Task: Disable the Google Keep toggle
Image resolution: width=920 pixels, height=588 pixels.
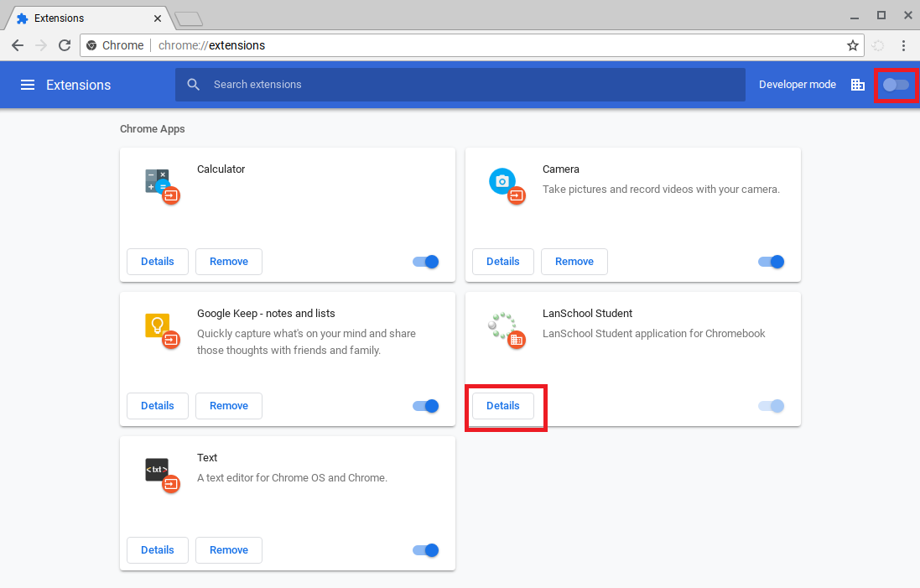Action: click(426, 406)
